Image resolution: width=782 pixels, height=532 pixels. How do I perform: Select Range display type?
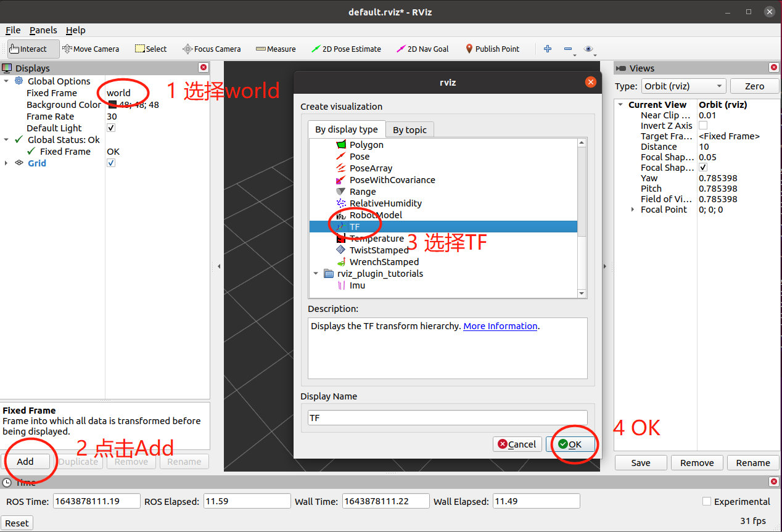[363, 192]
